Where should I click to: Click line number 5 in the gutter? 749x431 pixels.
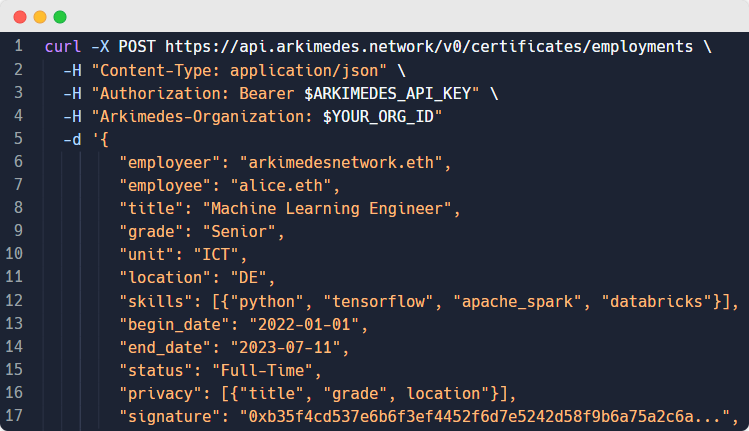coord(18,139)
